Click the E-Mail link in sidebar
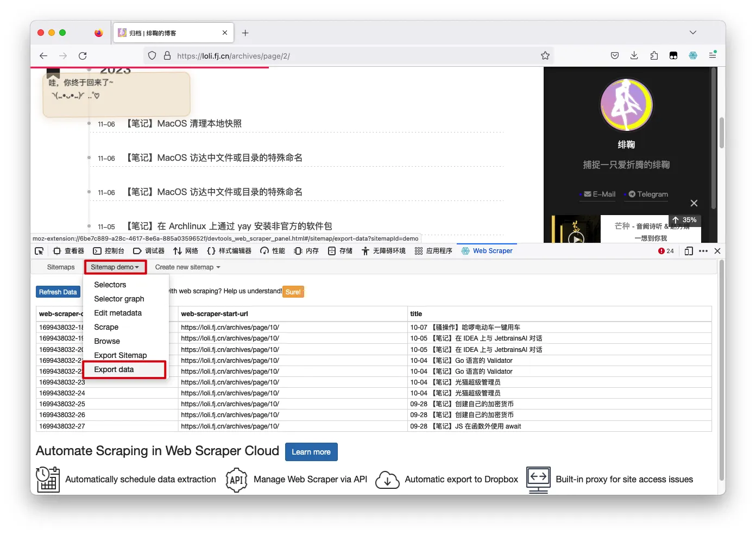This screenshot has height=535, width=756. click(600, 194)
